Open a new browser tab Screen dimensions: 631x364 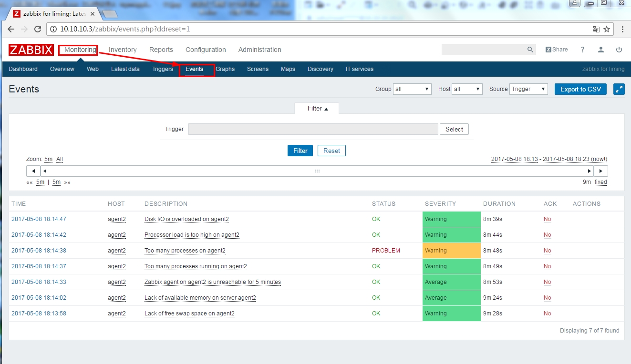tap(110, 14)
